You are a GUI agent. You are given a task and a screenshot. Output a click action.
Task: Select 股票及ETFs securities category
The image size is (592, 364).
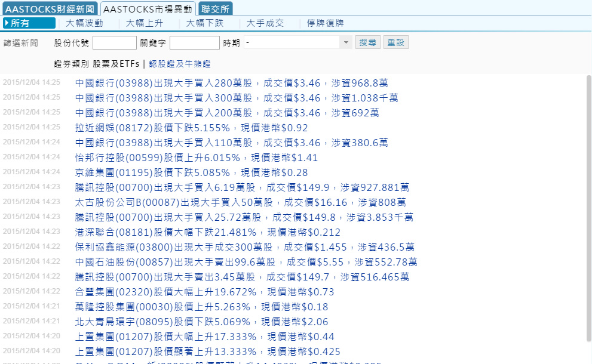[116, 64]
